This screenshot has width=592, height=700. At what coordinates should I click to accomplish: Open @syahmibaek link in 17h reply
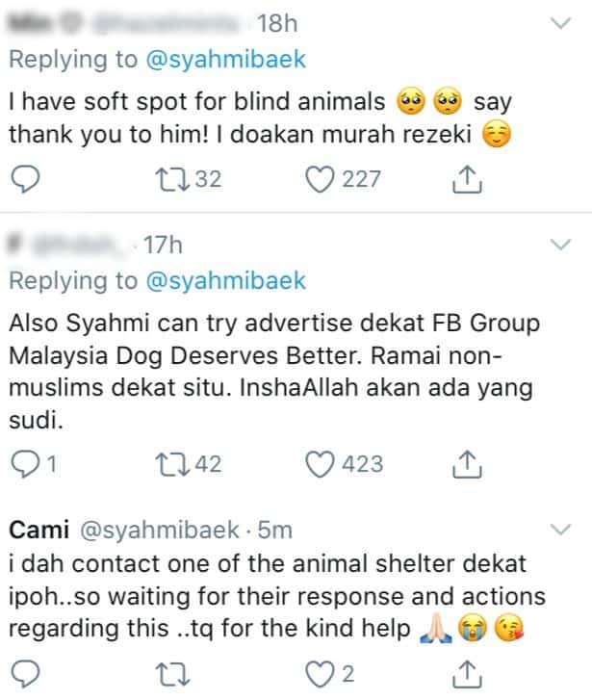click(224, 281)
